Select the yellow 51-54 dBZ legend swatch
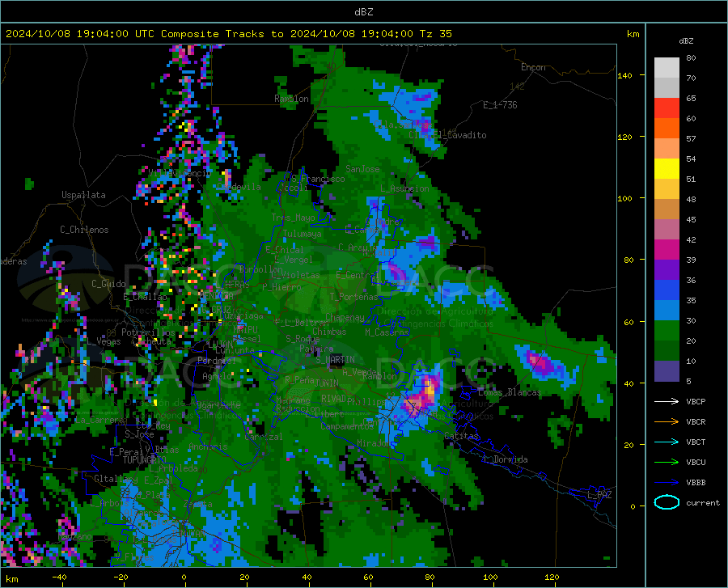The height and width of the screenshot is (588, 728). 667,169
